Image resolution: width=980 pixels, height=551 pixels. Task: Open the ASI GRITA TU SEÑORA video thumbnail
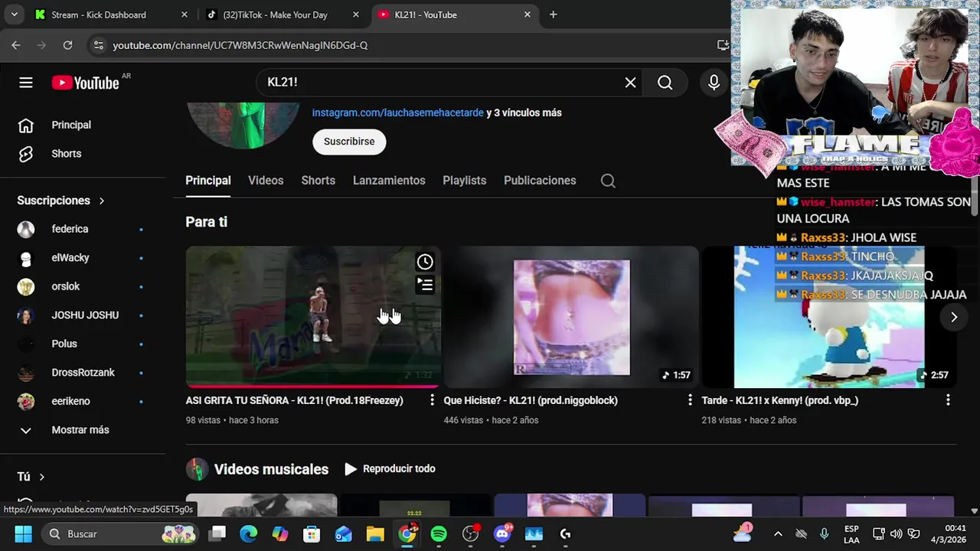[x=313, y=317]
